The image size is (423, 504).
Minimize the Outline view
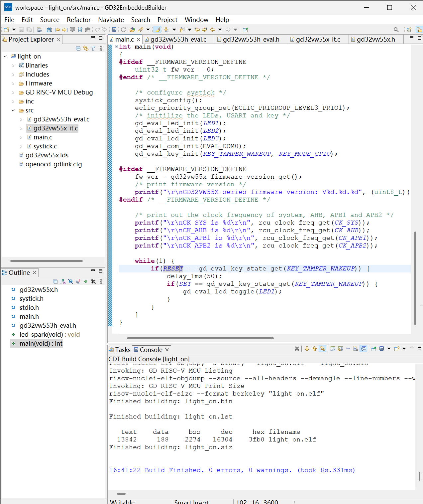click(x=93, y=271)
